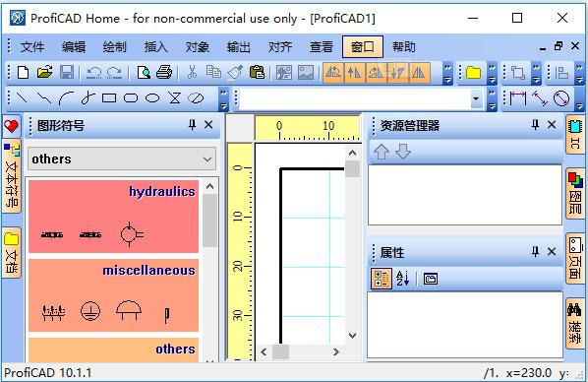Open the 绘制 menu
The width and height of the screenshot is (588, 382).
[x=115, y=47]
